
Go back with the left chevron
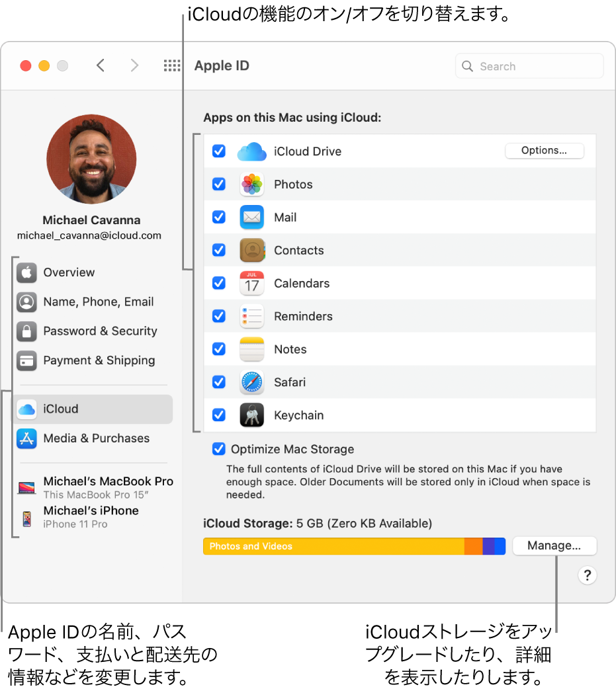click(101, 65)
